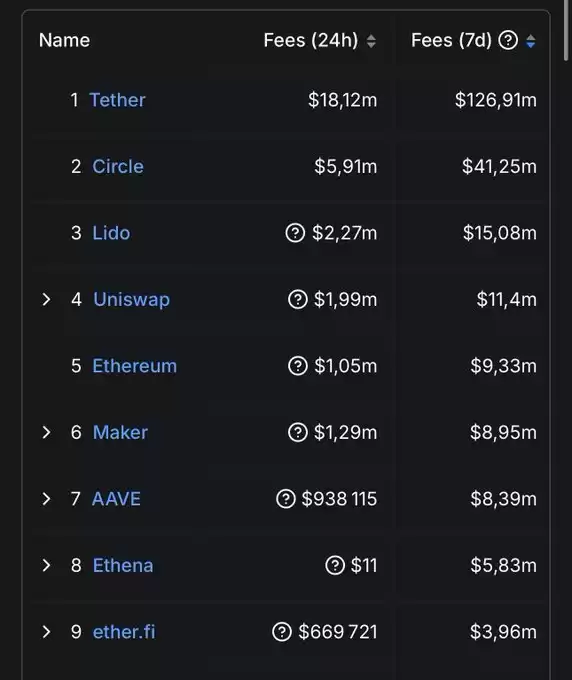The height and width of the screenshot is (680, 572).
Task: Click the question mark icon beside Ethena's $11
Action: 335,565
